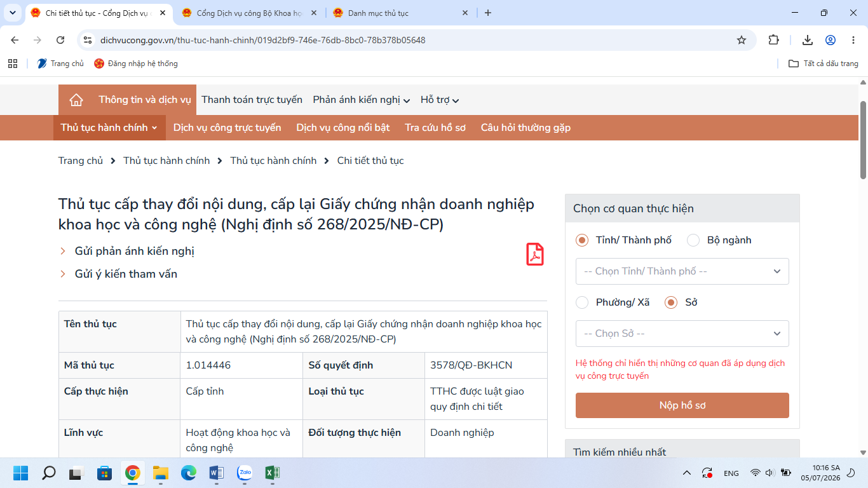Expand the Chọn Sở dropdown

coord(682,334)
